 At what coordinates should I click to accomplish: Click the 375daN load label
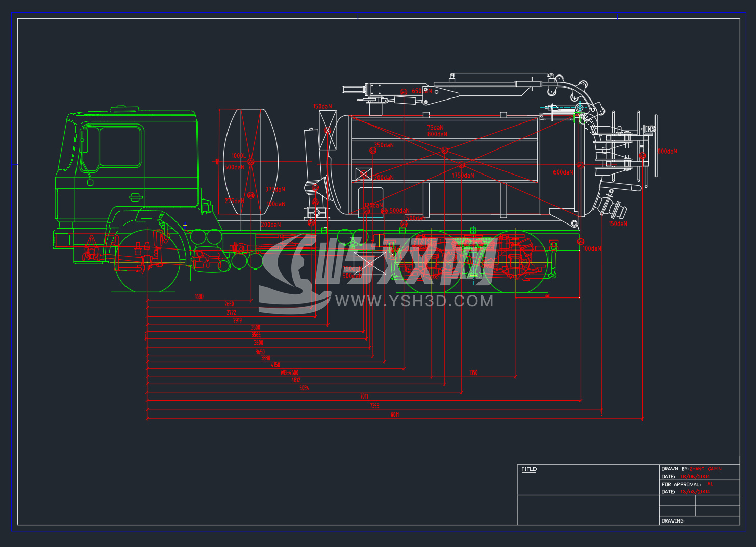[275, 189]
